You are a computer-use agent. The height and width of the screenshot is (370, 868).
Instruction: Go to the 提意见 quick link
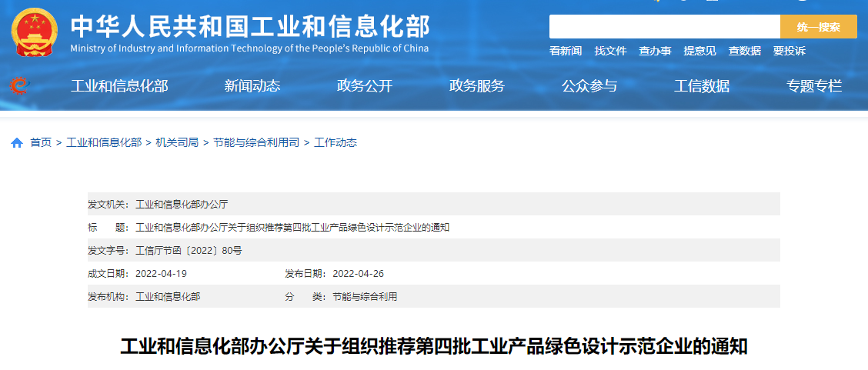pos(699,51)
